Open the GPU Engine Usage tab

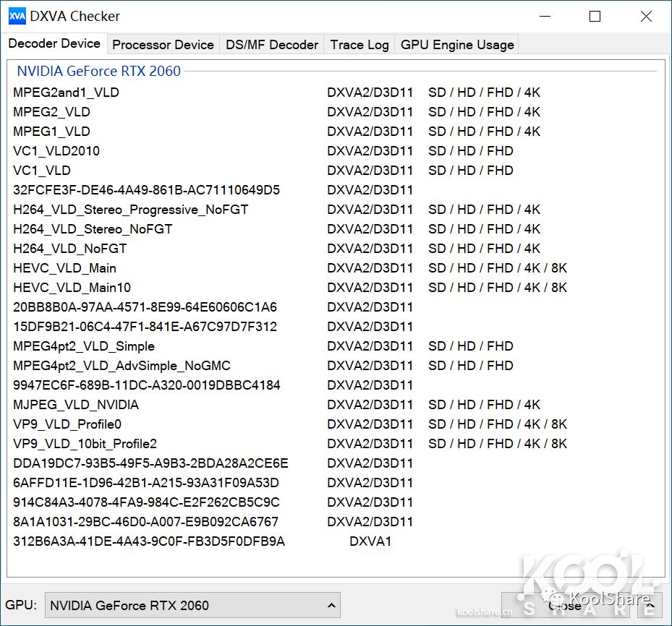click(457, 45)
